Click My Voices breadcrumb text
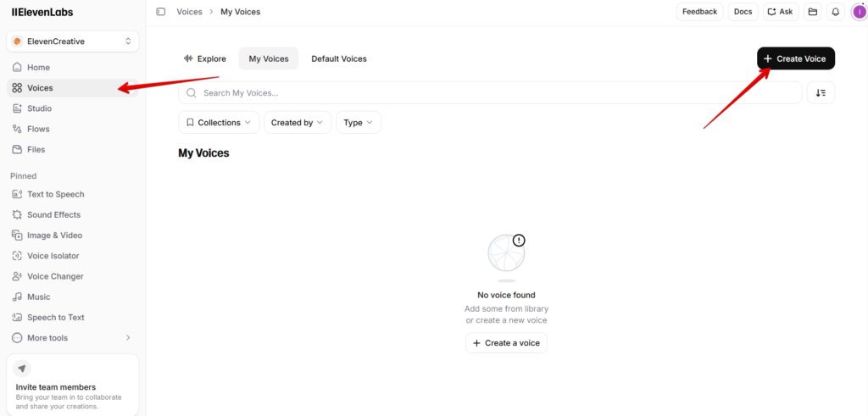Image resolution: width=868 pixels, height=416 pixels. (x=240, y=12)
